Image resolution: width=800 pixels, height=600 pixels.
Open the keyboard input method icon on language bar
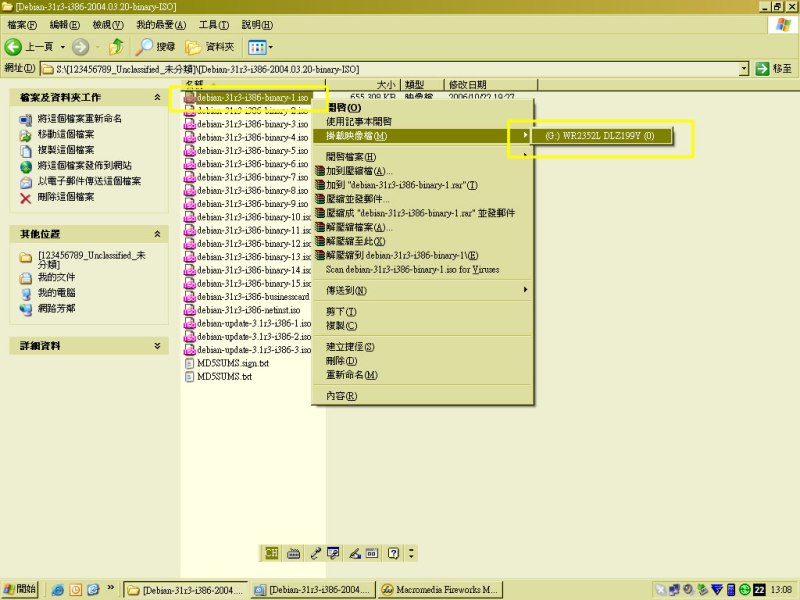[x=293, y=553]
